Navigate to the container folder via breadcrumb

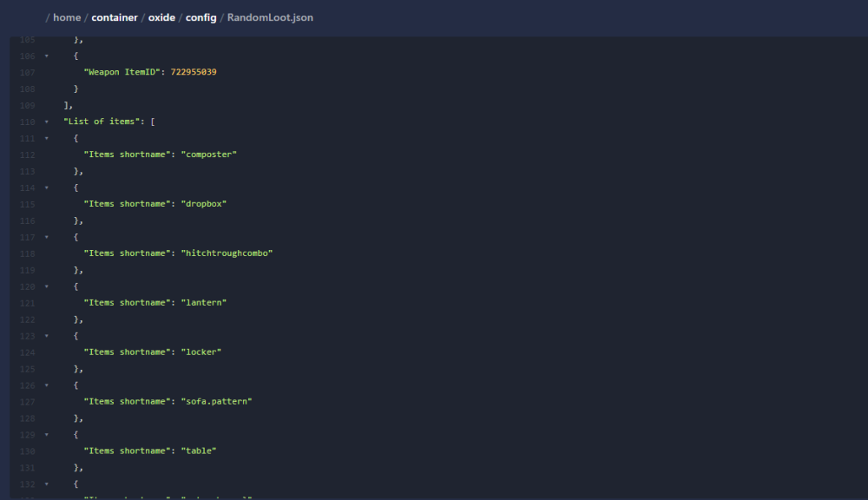(x=114, y=16)
